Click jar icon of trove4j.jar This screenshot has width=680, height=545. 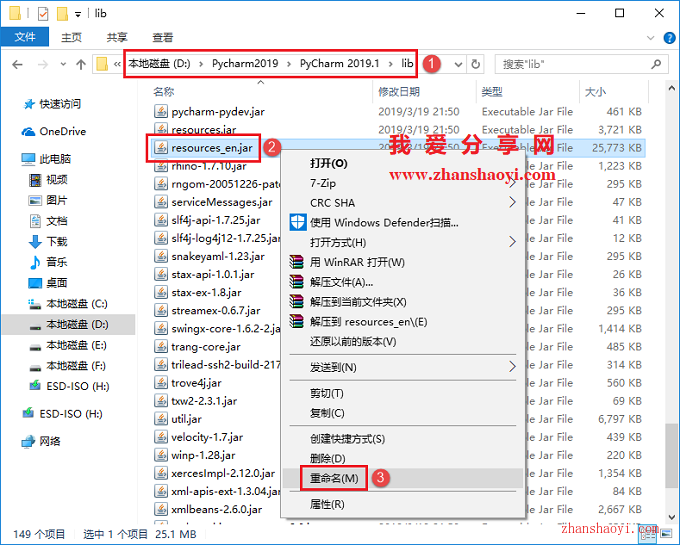point(160,383)
